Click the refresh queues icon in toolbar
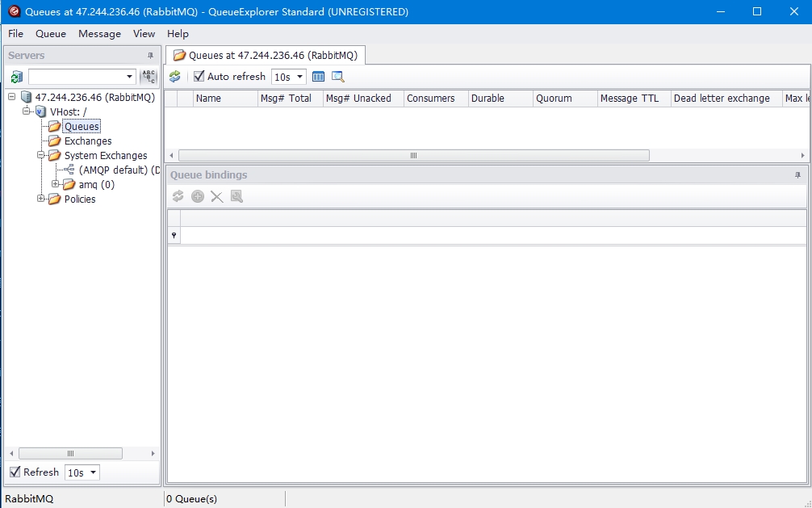Viewport: 812px width, 508px height. click(x=174, y=77)
